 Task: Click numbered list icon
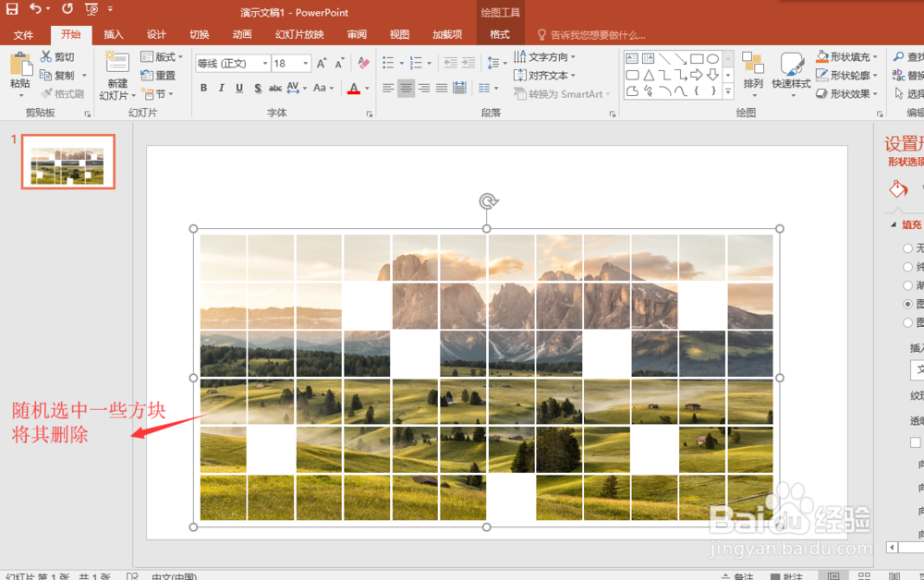click(416, 63)
